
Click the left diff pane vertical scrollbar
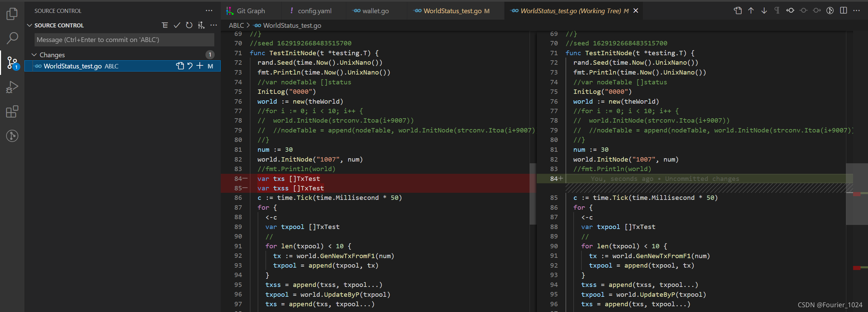533,194
